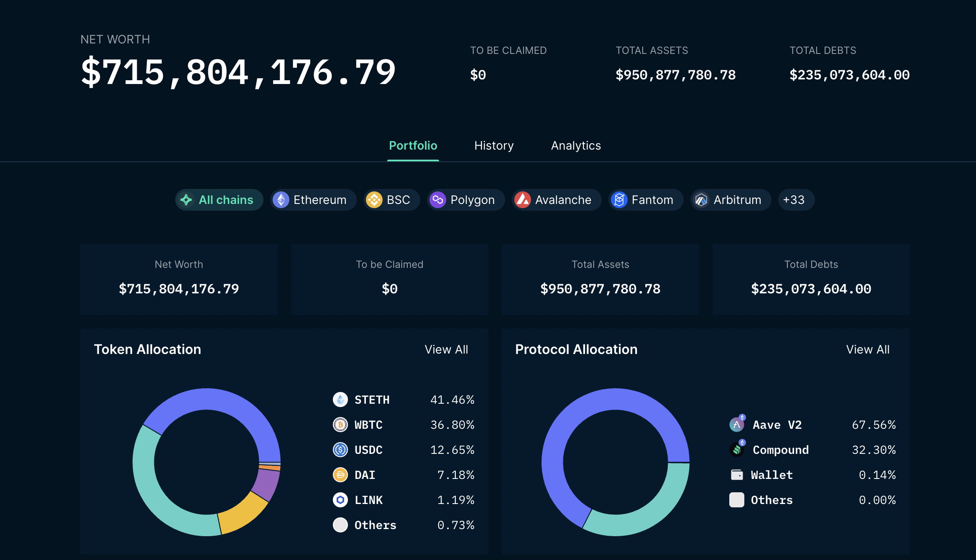Click the Net Worth summary card
The height and width of the screenshot is (560, 976).
pyautogui.click(x=179, y=279)
